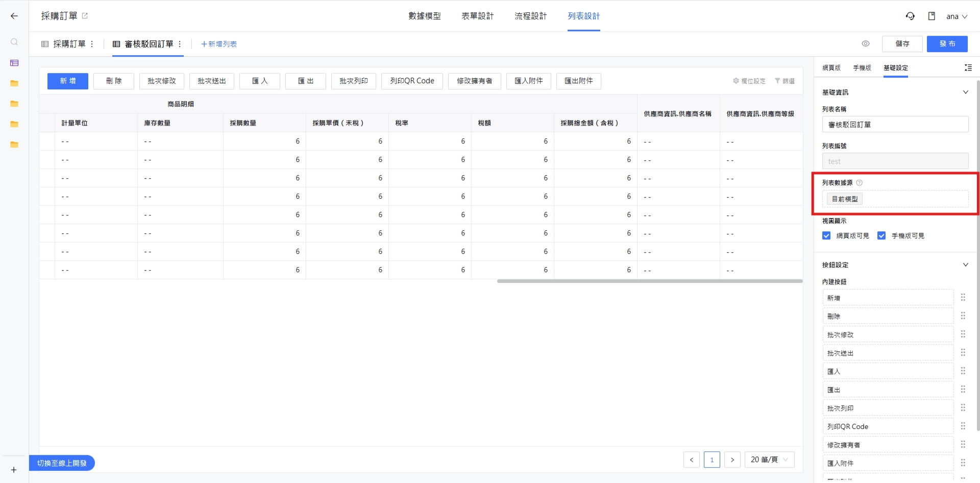Open the support headset icon in header
This screenshot has height=483, width=980.
click(x=910, y=16)
